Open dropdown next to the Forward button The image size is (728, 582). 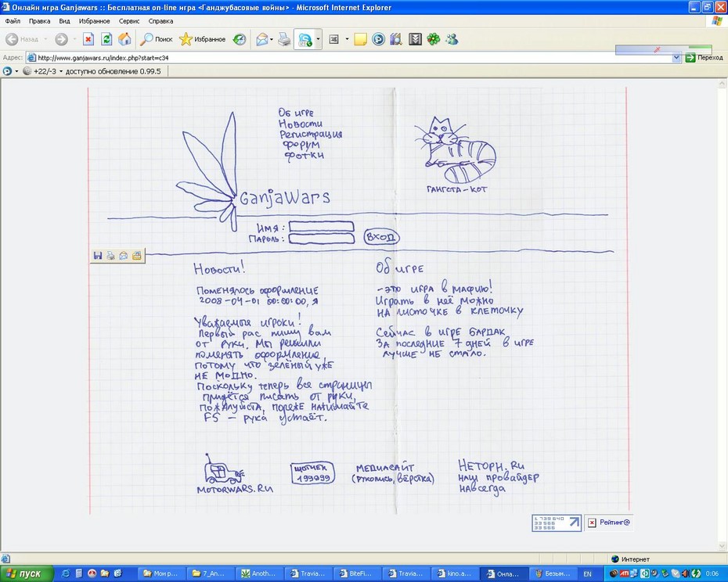pos(74,39)
